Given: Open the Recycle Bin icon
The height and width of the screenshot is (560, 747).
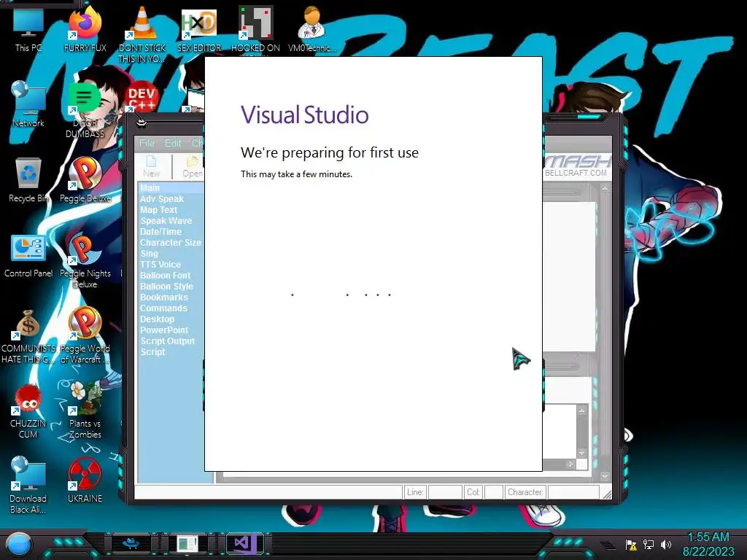Looking at the screenshot, I should pos(28,180).
